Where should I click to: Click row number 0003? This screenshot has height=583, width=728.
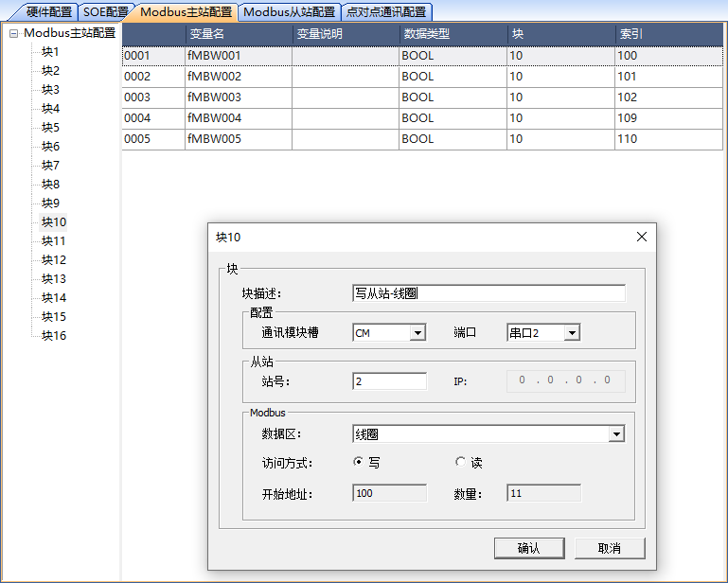(153, 97)
